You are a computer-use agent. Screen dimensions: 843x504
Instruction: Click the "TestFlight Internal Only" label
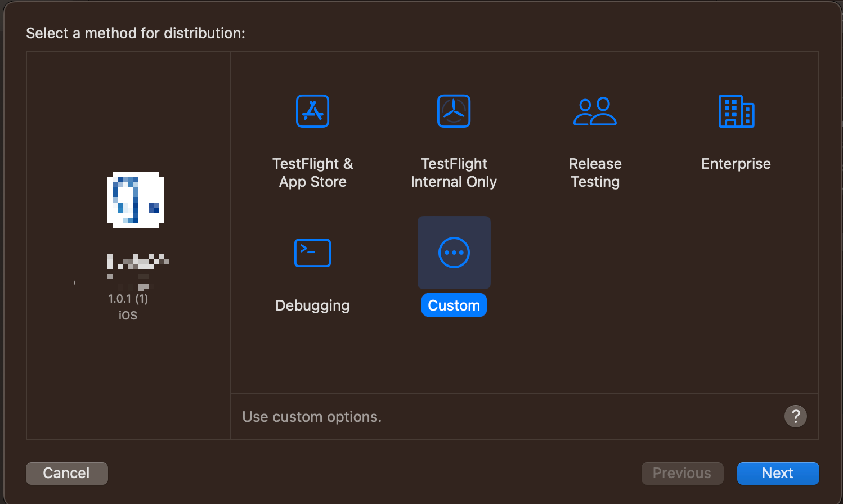point(454,173)
